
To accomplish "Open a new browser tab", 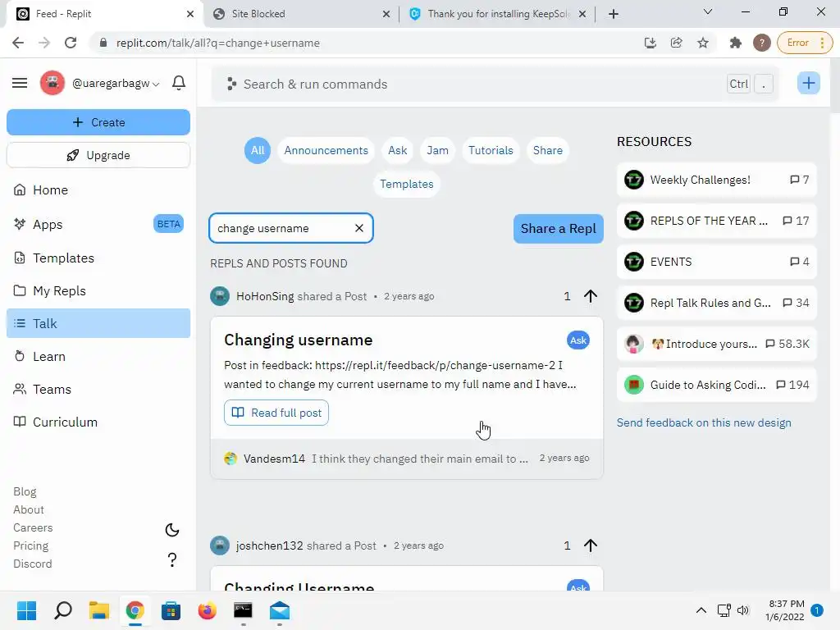I will coord(614,14).
